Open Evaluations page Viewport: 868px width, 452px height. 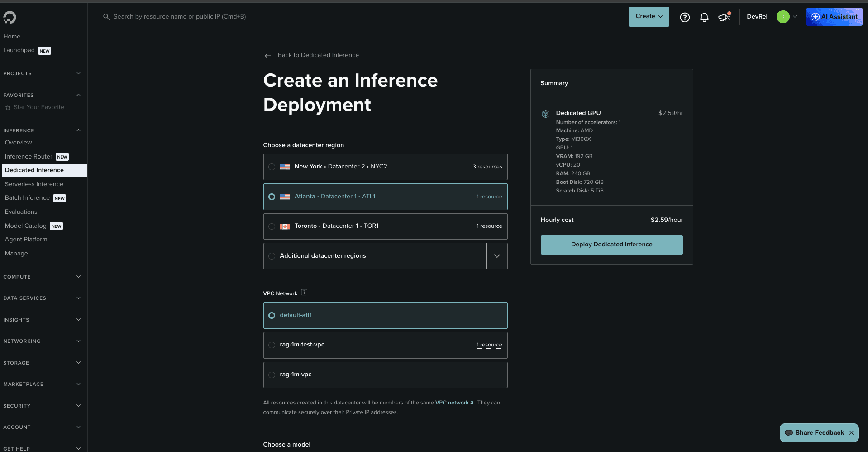21,212
